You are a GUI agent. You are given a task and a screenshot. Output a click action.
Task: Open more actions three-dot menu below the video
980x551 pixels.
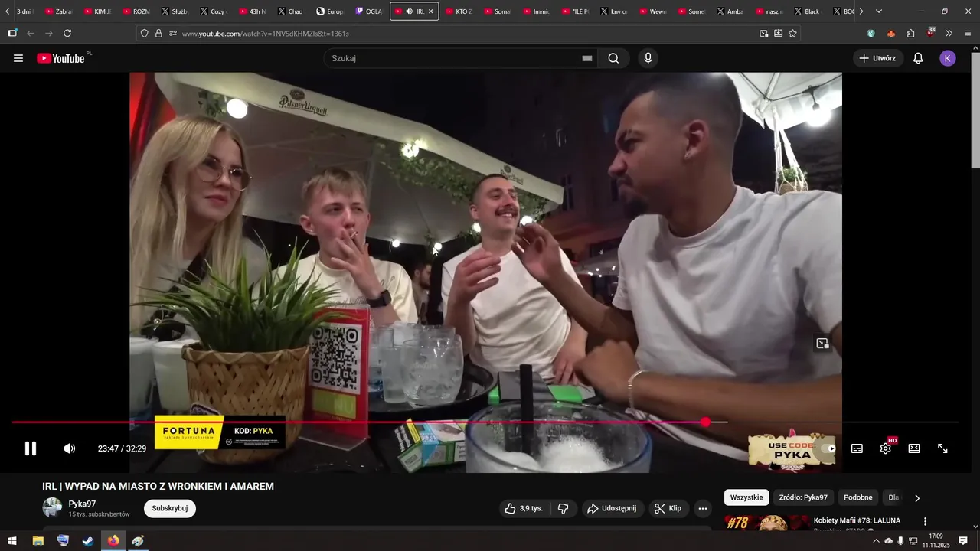click(703, 508)
